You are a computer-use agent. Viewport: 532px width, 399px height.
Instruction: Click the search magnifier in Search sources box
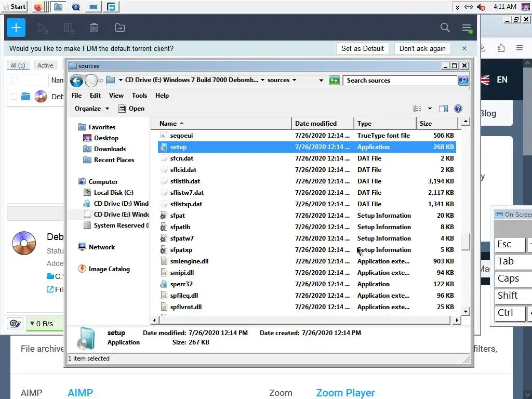coord(463,81)
